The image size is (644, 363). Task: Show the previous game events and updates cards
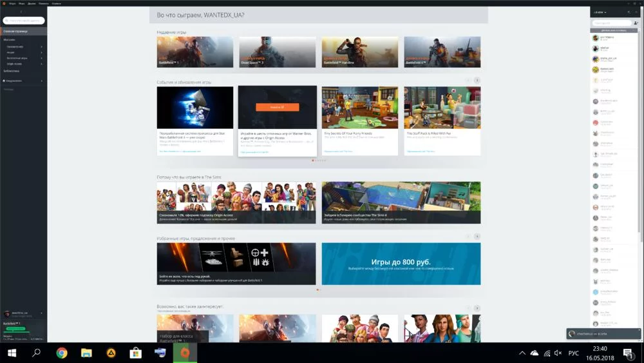pyautogui.click(x=468, y=81)
